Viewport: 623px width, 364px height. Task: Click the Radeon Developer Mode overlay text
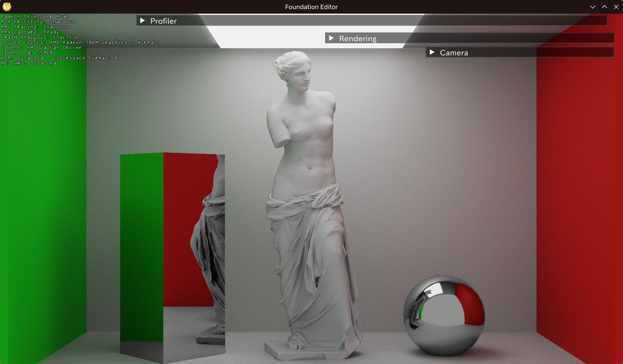click(x=35, y=17)
